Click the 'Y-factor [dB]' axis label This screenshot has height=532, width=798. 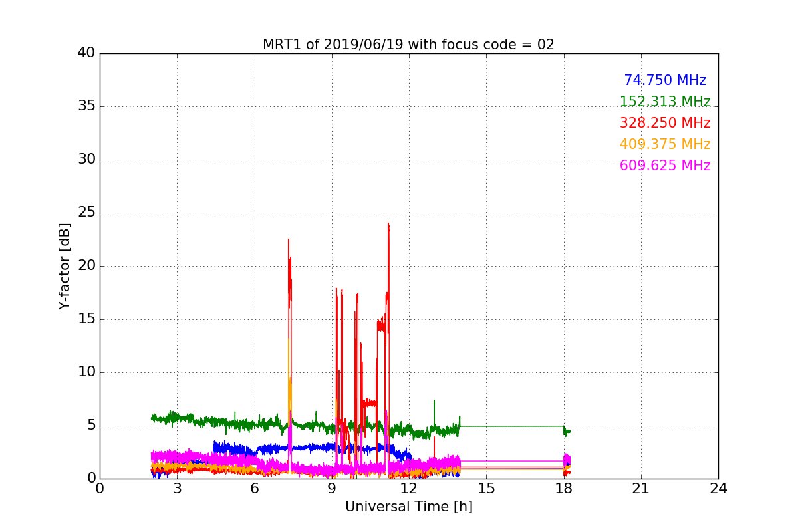[65, 266]
